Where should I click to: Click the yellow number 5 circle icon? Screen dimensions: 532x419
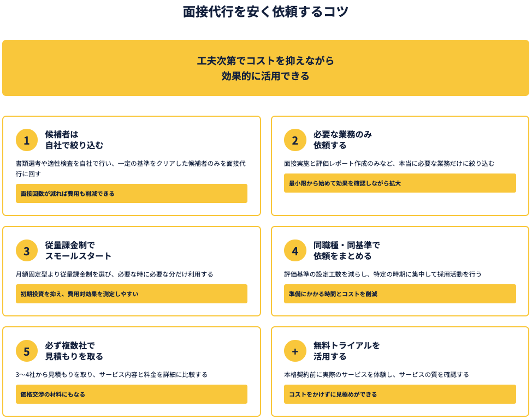point(27,351)
